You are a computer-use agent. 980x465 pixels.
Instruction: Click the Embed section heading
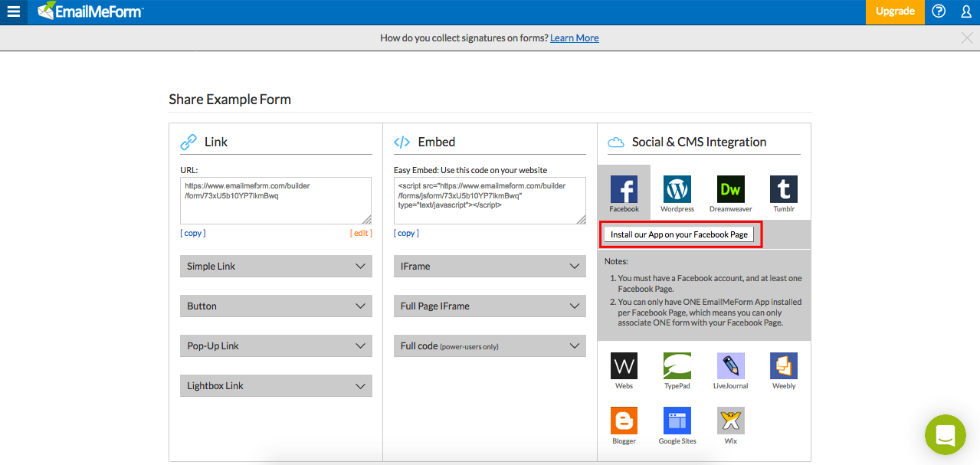pyautogui.click(x=437, y=142)
